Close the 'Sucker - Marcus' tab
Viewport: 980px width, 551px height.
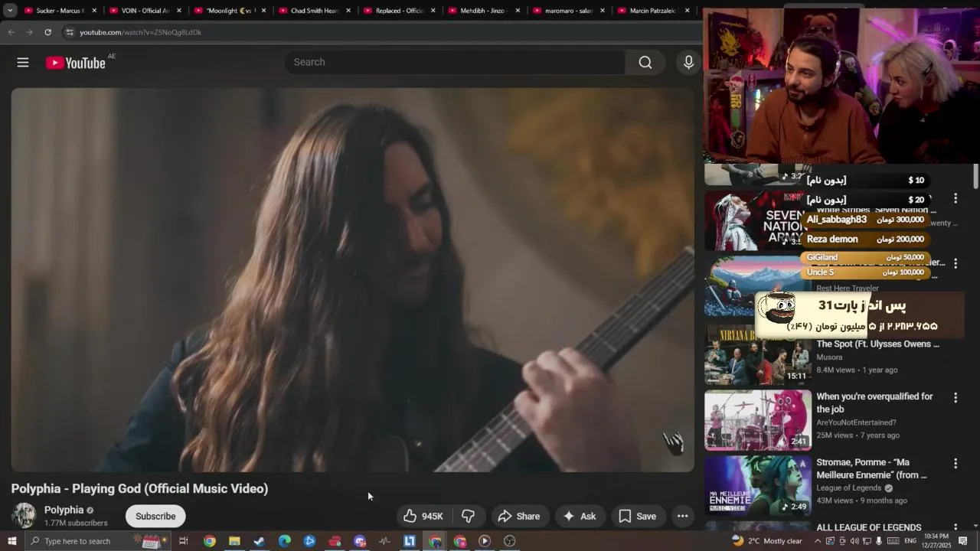[95, 11]
